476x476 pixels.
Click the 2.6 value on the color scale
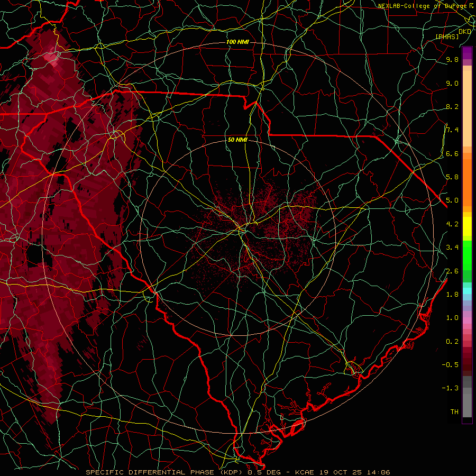tap(452, 271)
